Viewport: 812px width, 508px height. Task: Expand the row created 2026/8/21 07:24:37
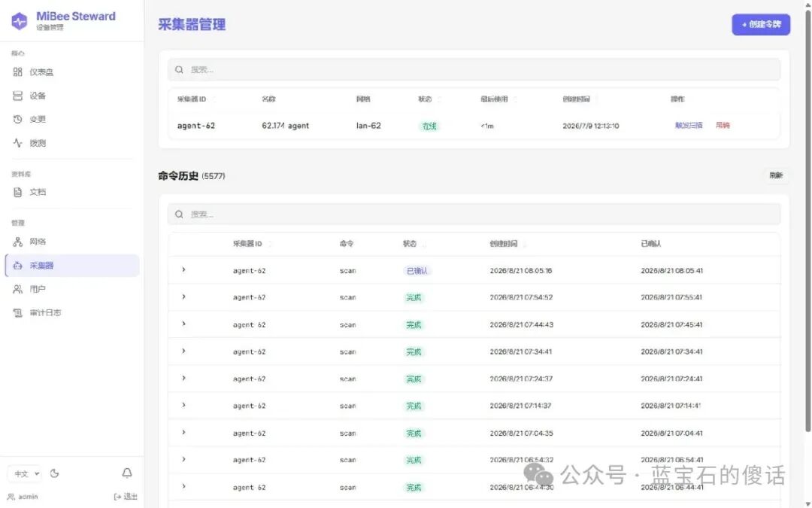point(183,379)
